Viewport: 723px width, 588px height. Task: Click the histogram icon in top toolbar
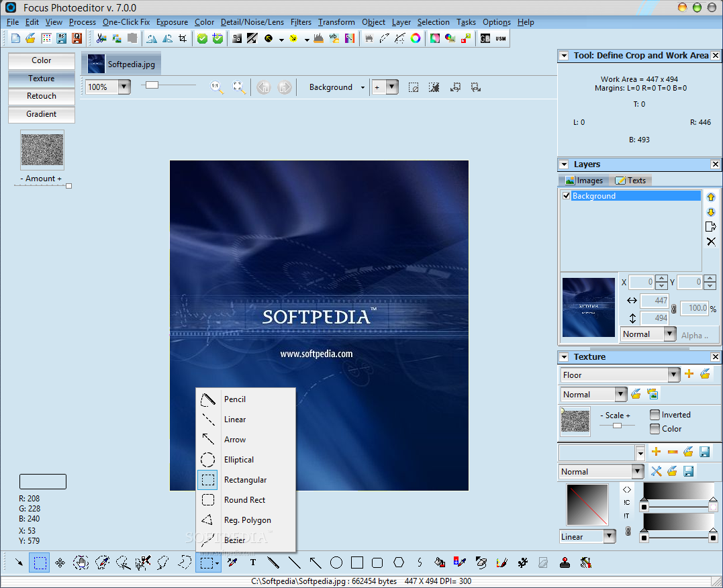(x=319, y=38)
